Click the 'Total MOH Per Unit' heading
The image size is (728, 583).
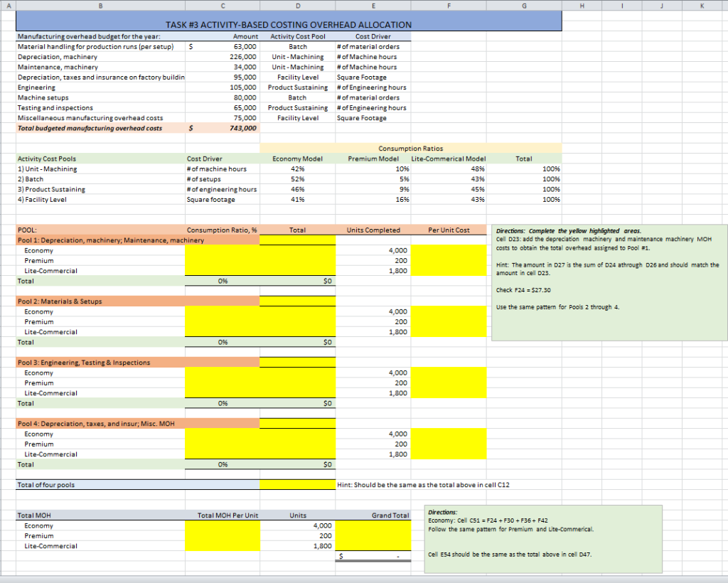click(223, 515)
